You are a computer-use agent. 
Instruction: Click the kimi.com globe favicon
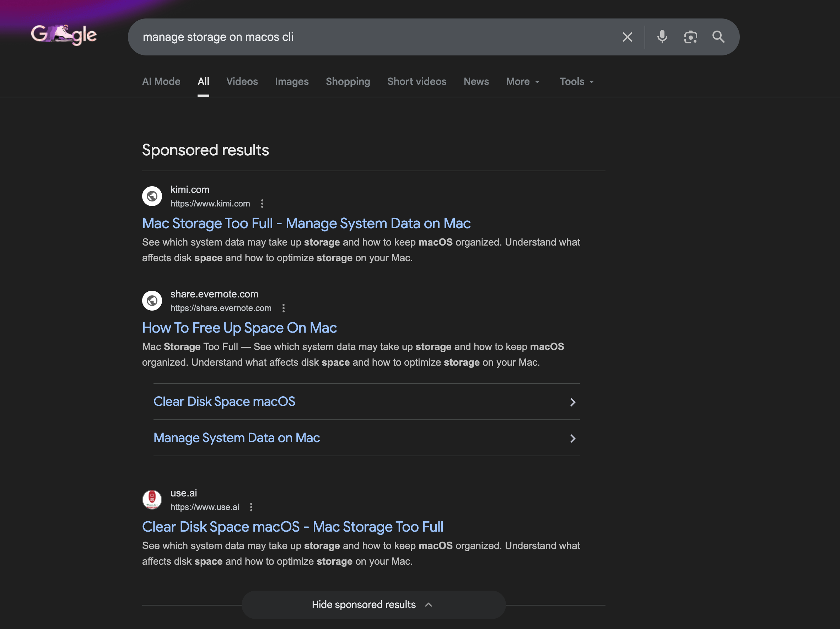point(152,196)
